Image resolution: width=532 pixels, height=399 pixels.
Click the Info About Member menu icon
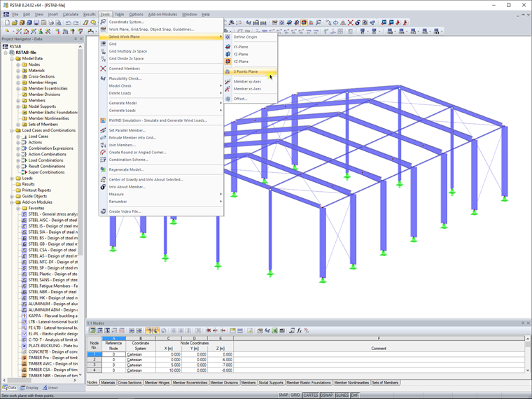point(103,187)
